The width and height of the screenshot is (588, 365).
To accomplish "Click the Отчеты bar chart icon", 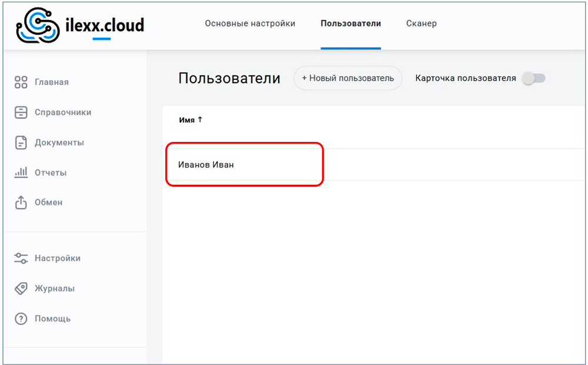I will click(21, 172).
